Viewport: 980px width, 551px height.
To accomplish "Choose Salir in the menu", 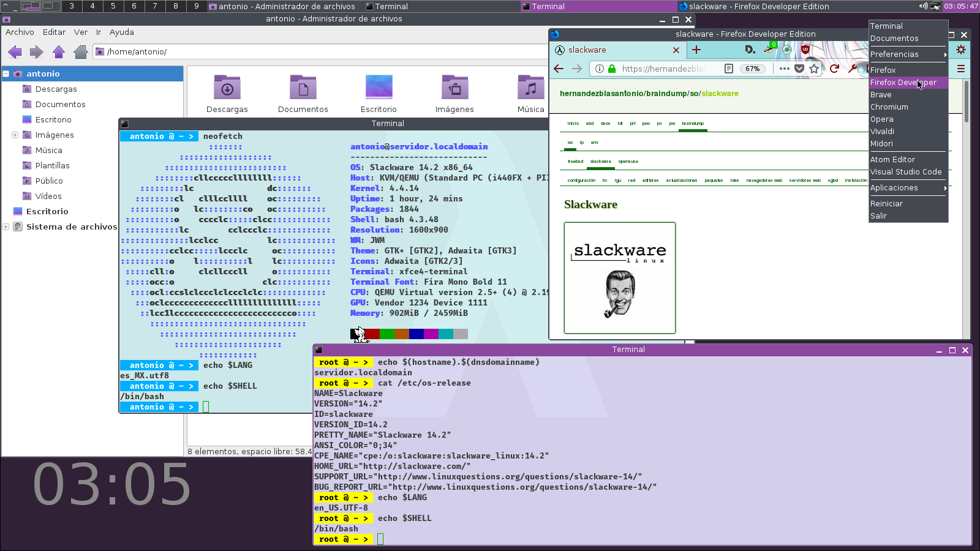I will click(908, 216).
